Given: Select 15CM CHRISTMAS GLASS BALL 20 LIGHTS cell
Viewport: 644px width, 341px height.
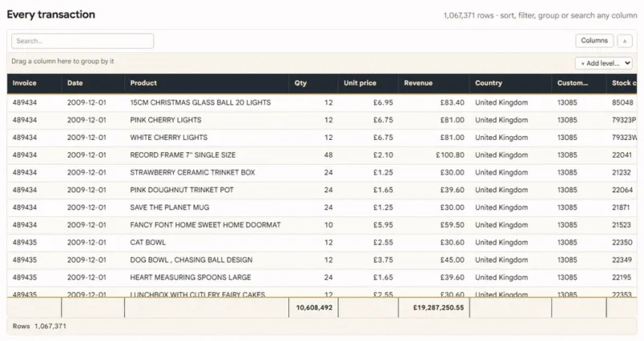Looking at the screenshot, I should click(x=207, y=103).
